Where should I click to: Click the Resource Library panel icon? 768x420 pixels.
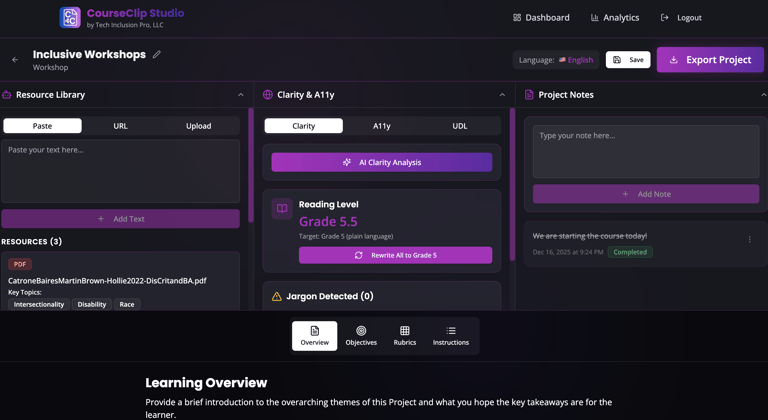click(x=7, y=95)
